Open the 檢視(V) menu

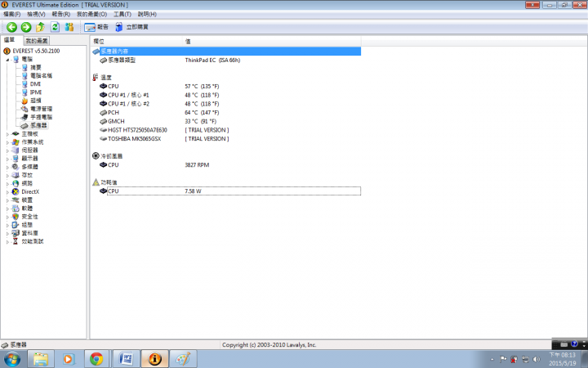(36, 14)
